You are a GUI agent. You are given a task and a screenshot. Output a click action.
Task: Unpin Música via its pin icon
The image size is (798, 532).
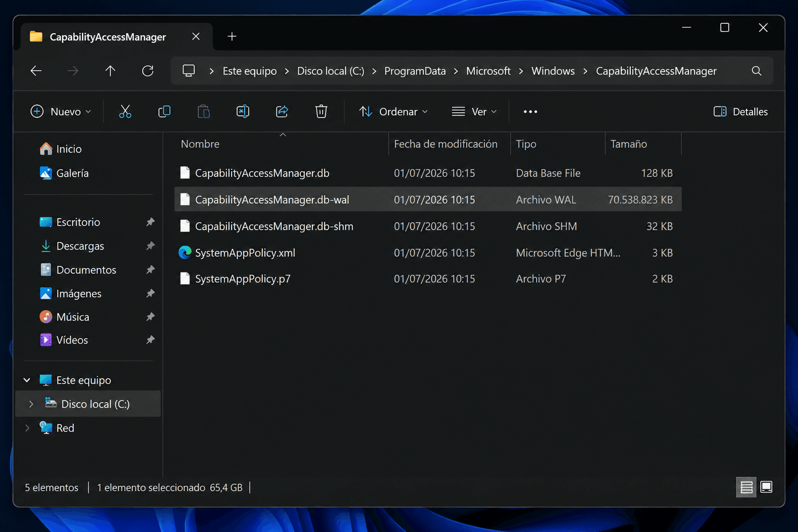[150, 317]
